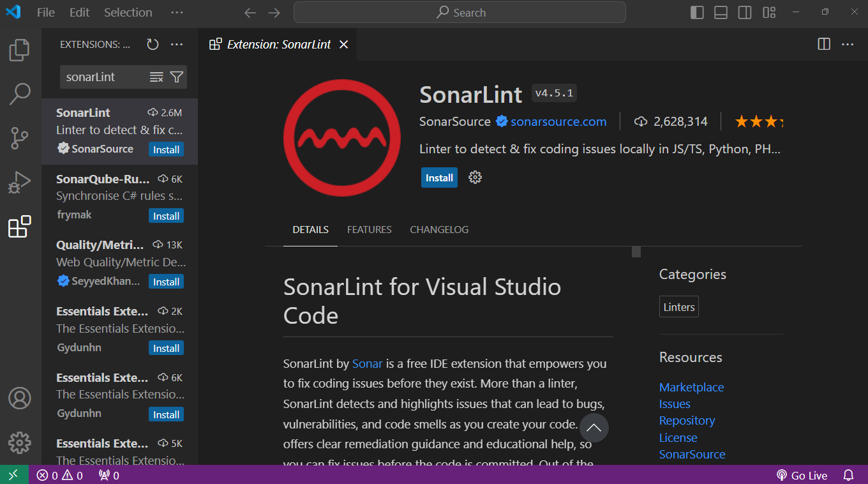The width and height of the screenshot is (868, 484).
Task: Install the SonarLint extension
Action: click(438, 177)
